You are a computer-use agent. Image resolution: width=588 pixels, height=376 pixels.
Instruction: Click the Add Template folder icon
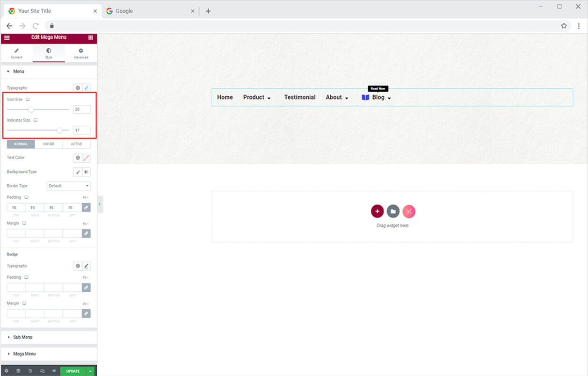pos(393,211)
